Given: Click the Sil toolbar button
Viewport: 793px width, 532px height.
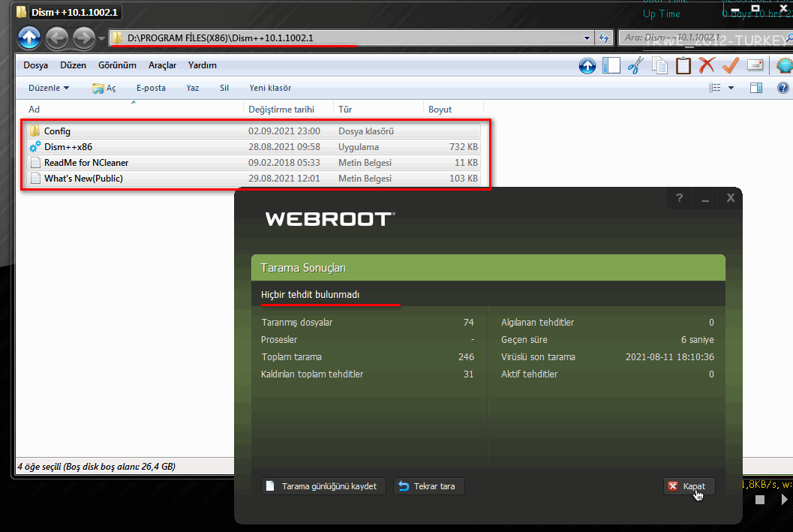Looking at the screenshot, I should 224,88.
